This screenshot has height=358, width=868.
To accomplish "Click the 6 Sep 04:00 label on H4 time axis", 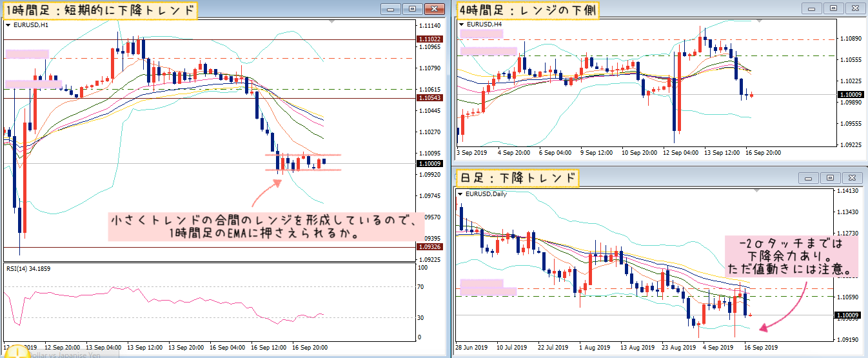I will pos(555,153).
